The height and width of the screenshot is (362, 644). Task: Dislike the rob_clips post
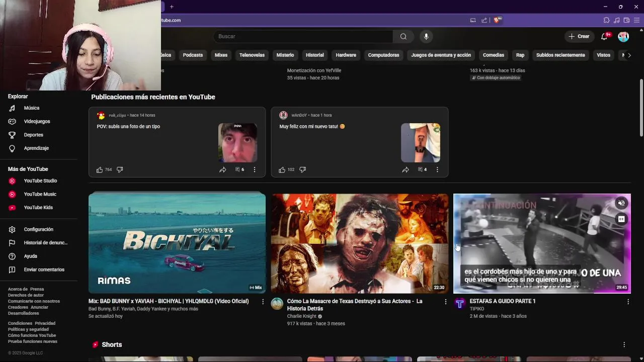120,169
